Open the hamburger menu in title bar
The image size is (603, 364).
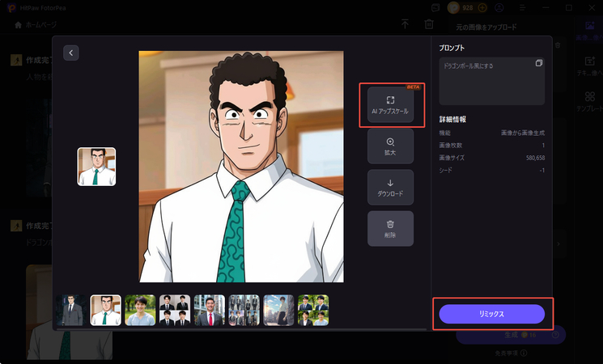522,8
